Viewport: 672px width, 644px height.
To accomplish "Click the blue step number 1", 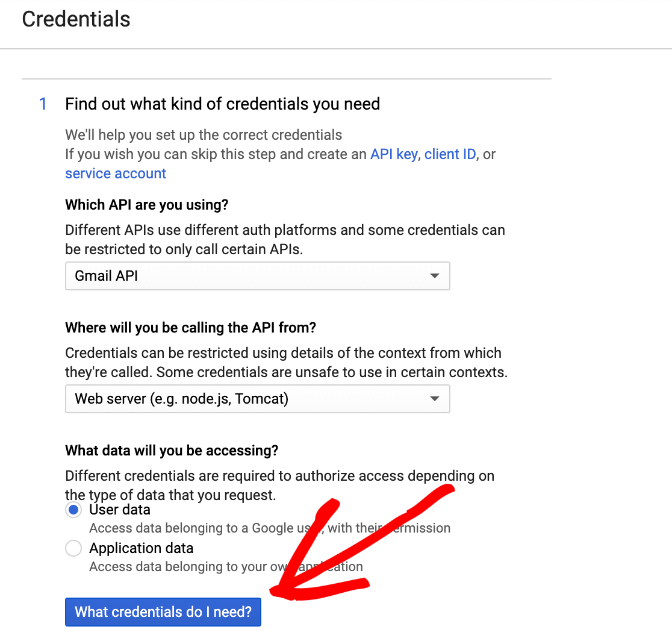I will coord(43,104).
